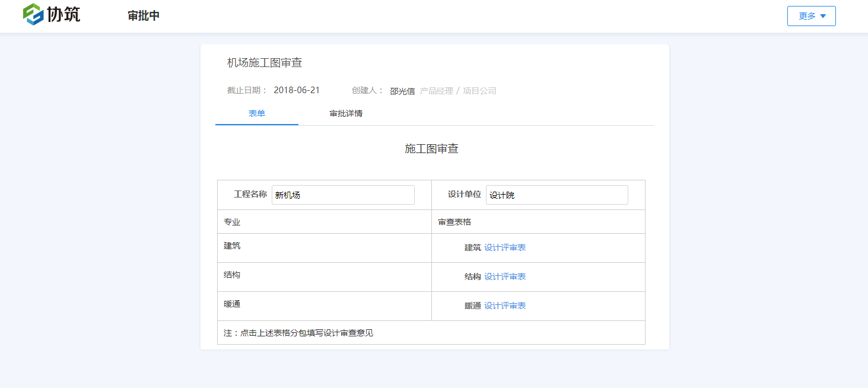Viewport: 868px width, 388px height.
Task: Click inside the 工程名称 input showing 新机场
Action: coord(343,195)
